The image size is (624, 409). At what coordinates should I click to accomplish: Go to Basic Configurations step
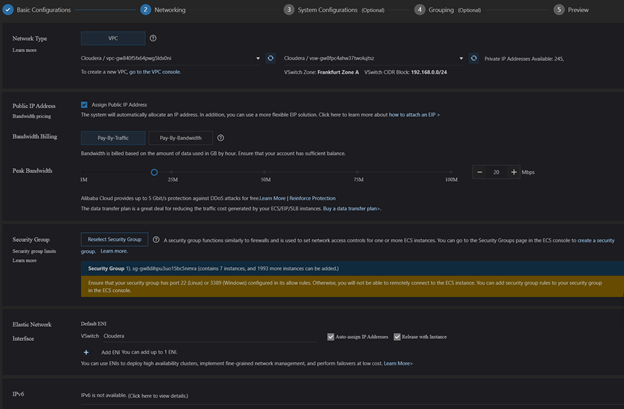click(44, 10)
